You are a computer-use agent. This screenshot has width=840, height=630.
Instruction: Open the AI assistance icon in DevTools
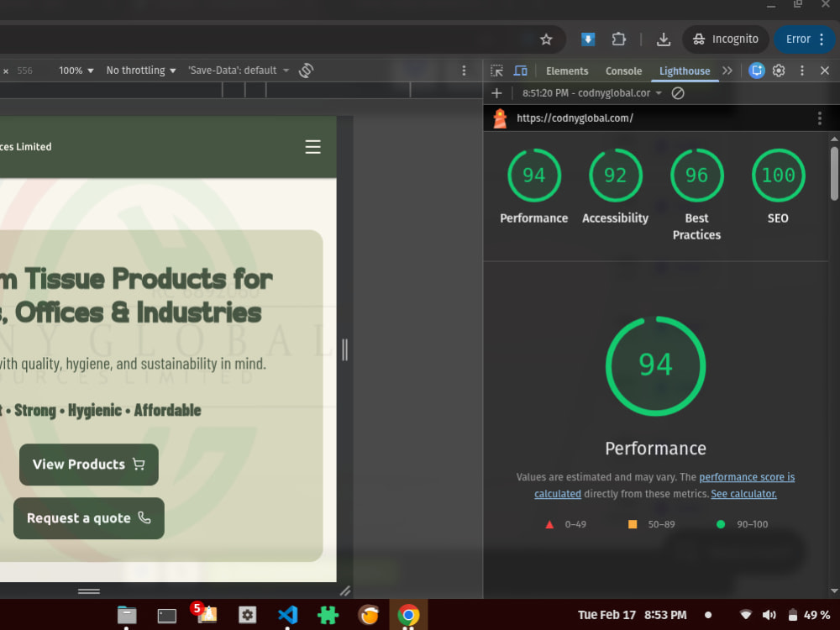[x=757, y=71]
